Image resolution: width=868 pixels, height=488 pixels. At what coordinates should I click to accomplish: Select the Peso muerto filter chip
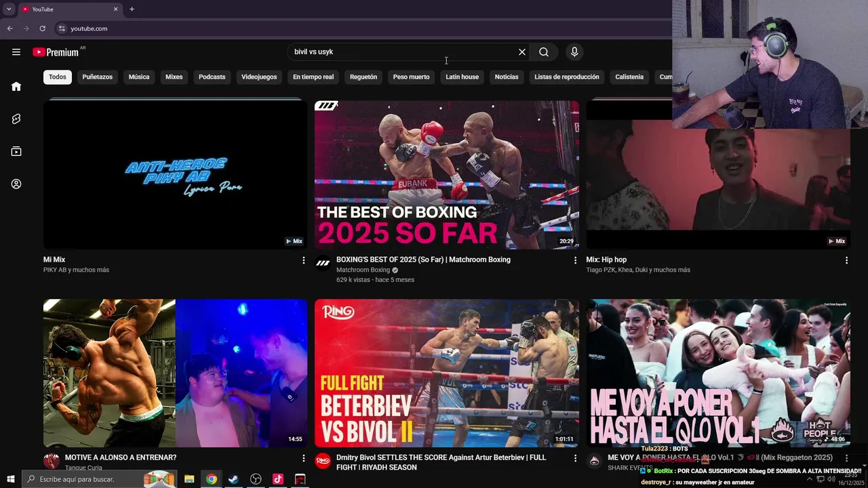pos(411,77)
